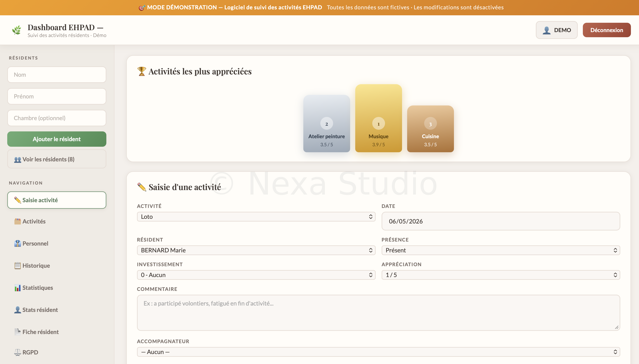
Task: Click the rank 3 badge on Cuisine card
Action: pos(430,124)
